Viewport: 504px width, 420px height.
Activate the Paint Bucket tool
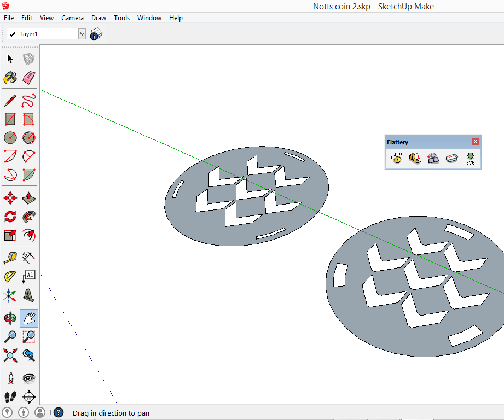pos(10,78)
